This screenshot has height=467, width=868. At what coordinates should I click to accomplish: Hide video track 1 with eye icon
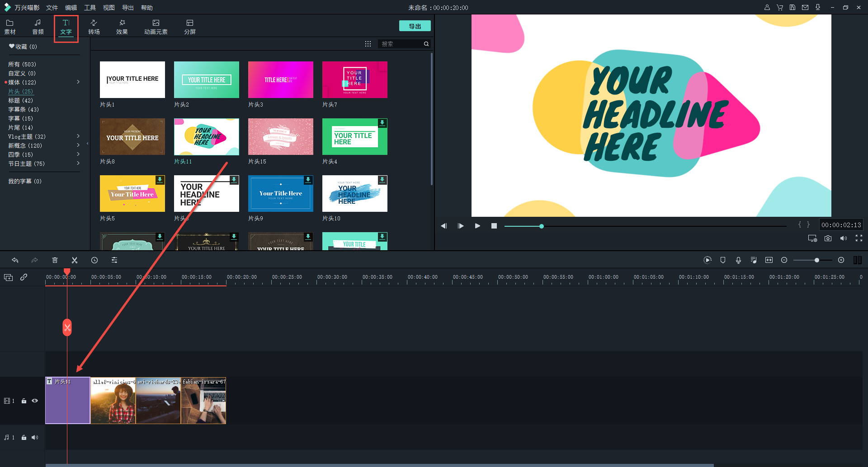[35, 401]
